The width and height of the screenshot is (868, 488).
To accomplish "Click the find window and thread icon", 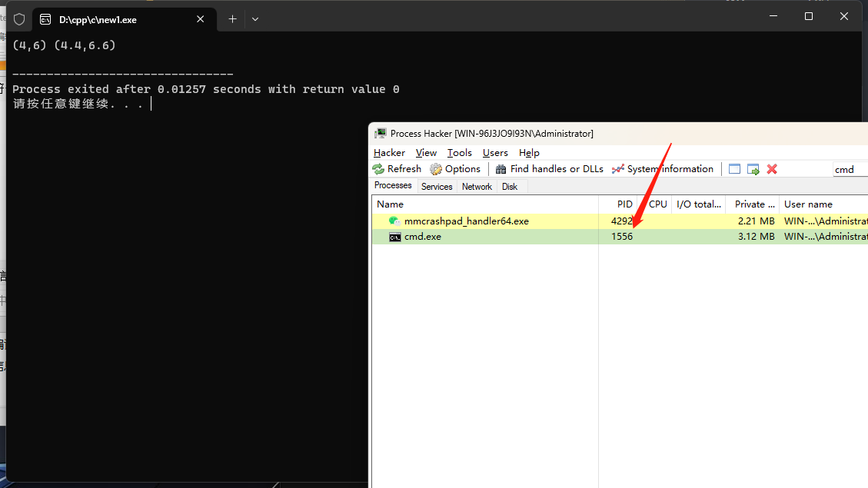I will point(753,169).
